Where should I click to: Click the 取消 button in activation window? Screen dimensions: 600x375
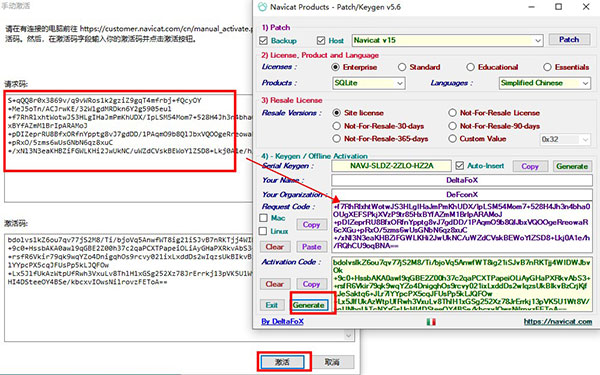tap(332, 362)
